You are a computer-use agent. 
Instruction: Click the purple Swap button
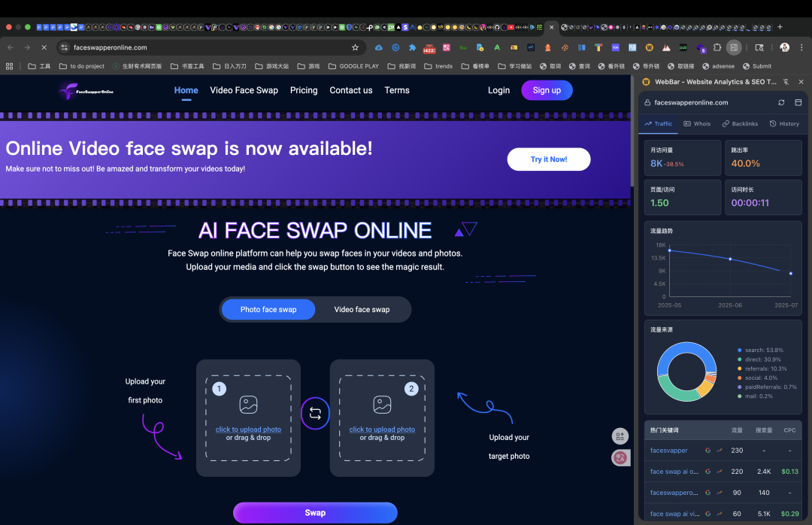315,512
